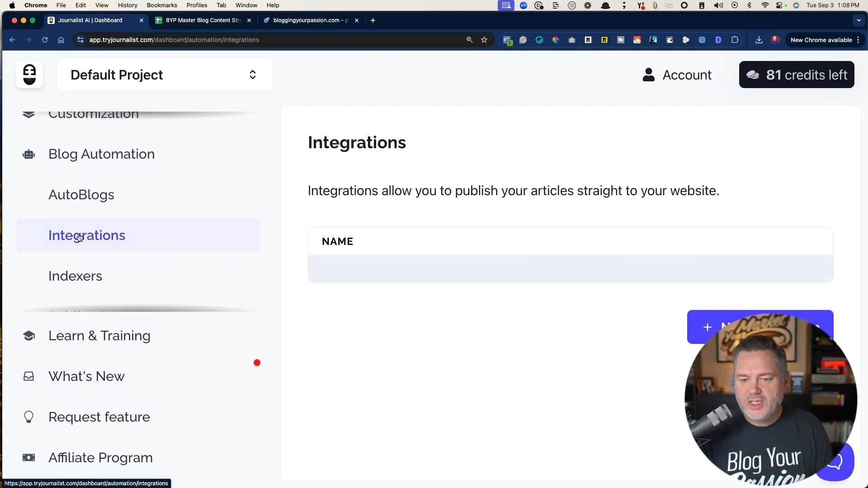Open the Chrome History menu item
The height and width of the screenshot is (488, 868).
[127, 5]
